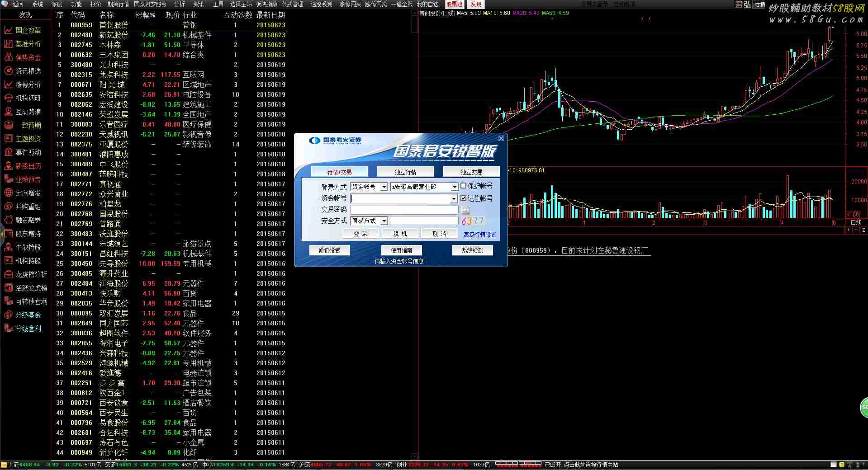Viewport: 868px width, 470px height.
Task: Enable the 保护帐号 checkbox
Action: (464, 186)
